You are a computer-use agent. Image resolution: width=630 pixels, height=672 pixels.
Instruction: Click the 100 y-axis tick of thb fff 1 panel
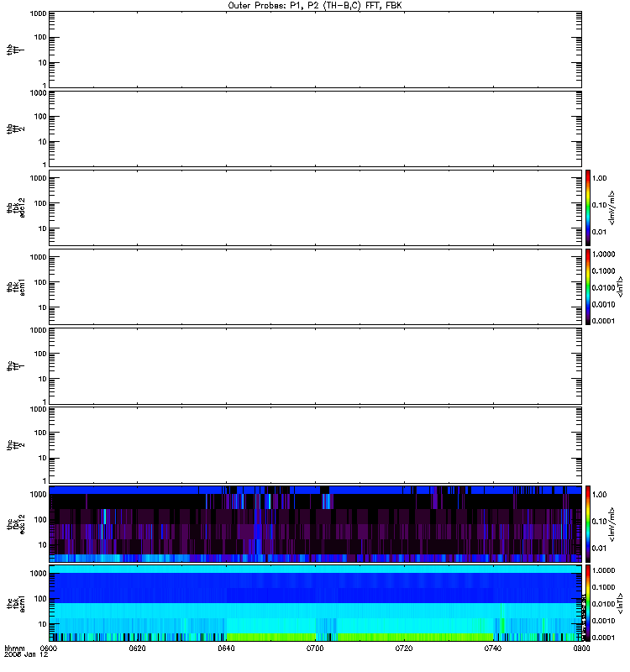point(40,37)
